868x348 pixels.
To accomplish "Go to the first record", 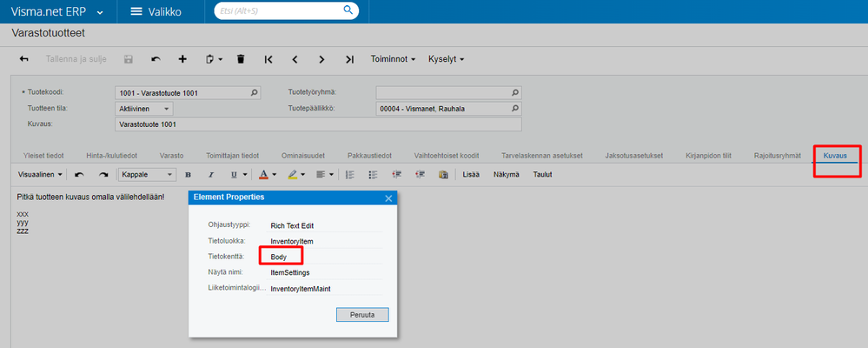I will click(268, 60).
